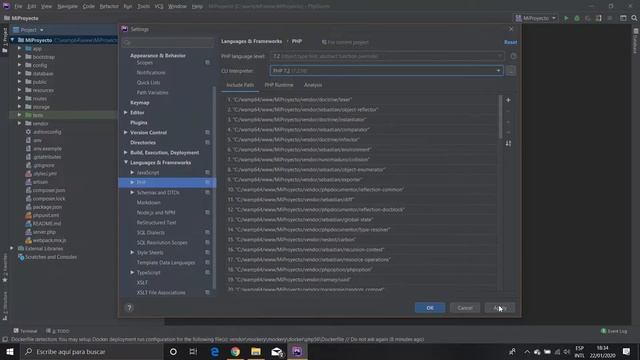This screenshot has width=640, height=360.
Task: Click the Windows search box
Action: 91,351
